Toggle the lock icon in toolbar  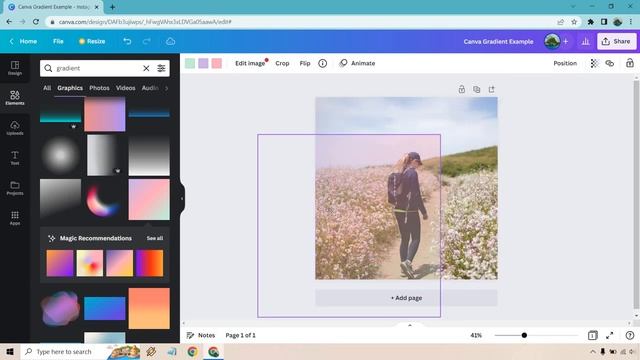click(630, 63)
